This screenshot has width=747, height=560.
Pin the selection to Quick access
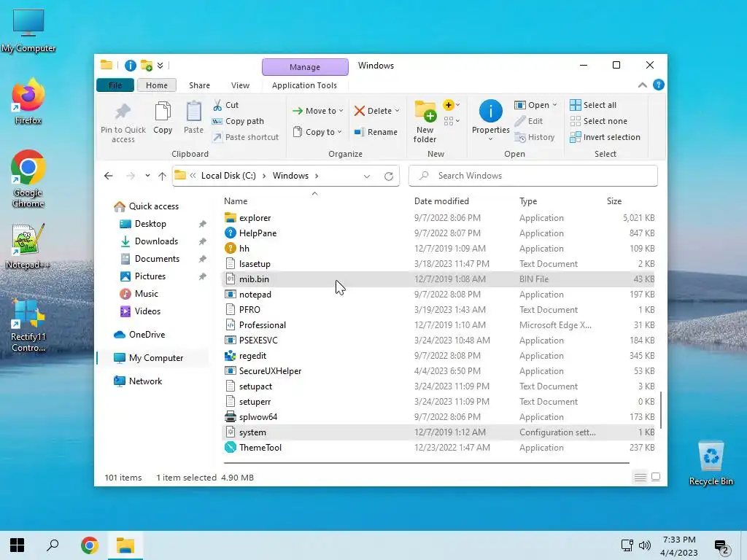coord(123,122)
